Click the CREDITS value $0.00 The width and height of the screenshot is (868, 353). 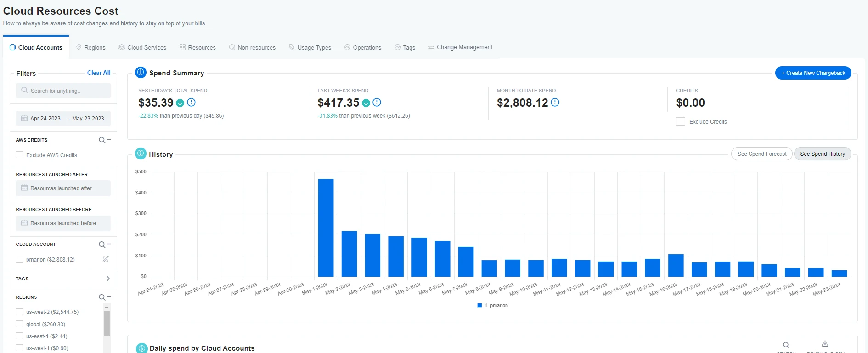coord(690,102)
